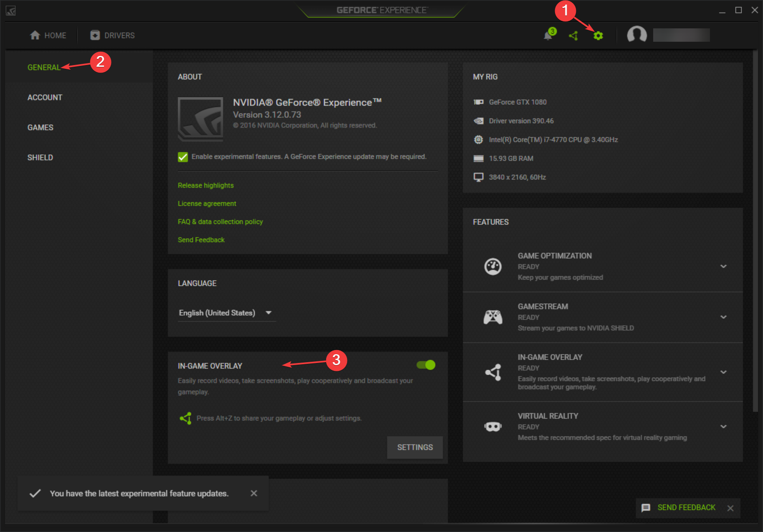
Task: Click the GeForce GTX 1080 text
Action: (x=518, y=102)
